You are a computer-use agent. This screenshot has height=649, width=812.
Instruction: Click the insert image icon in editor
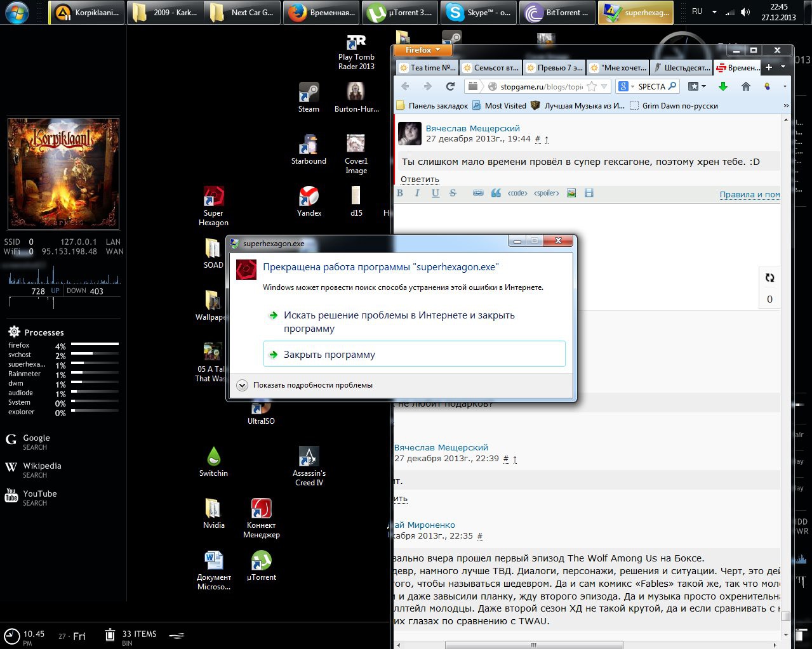point(571,193)
